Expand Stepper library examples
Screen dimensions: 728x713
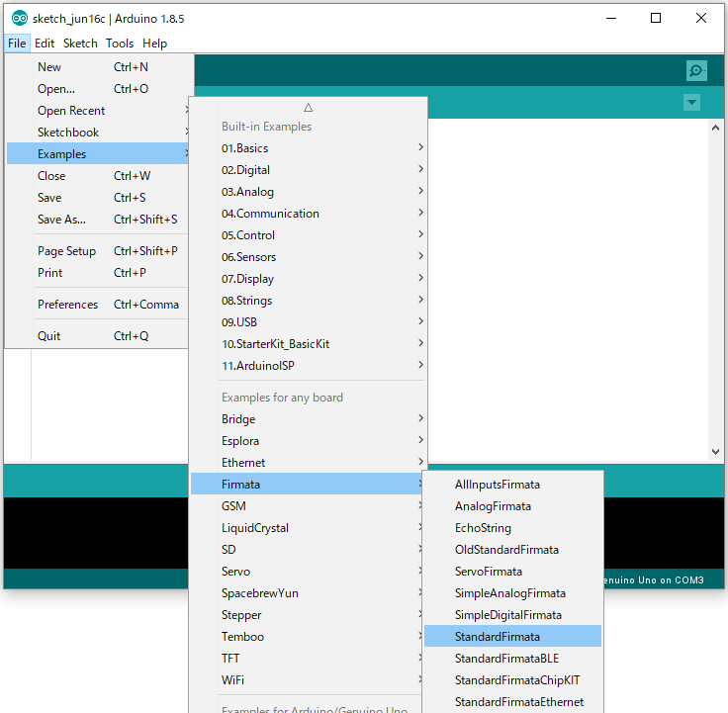click(x=307, y=615)
